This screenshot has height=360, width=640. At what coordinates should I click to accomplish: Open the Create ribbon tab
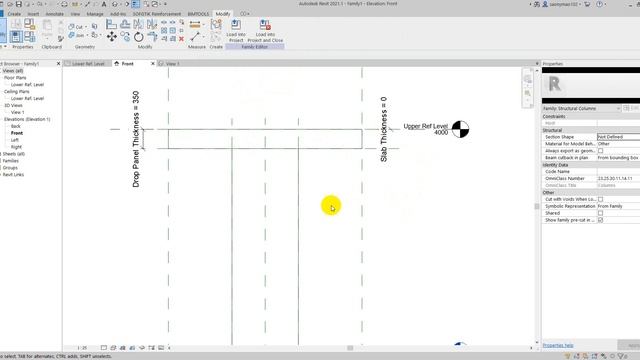[14, 14]
